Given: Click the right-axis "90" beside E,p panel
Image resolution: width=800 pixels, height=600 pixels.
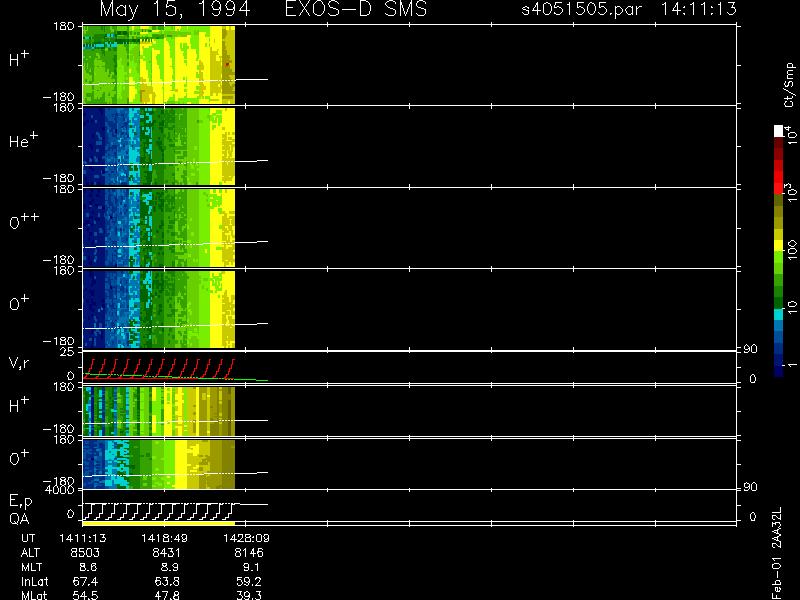Looking at the screenshot, I should point(749,487).
